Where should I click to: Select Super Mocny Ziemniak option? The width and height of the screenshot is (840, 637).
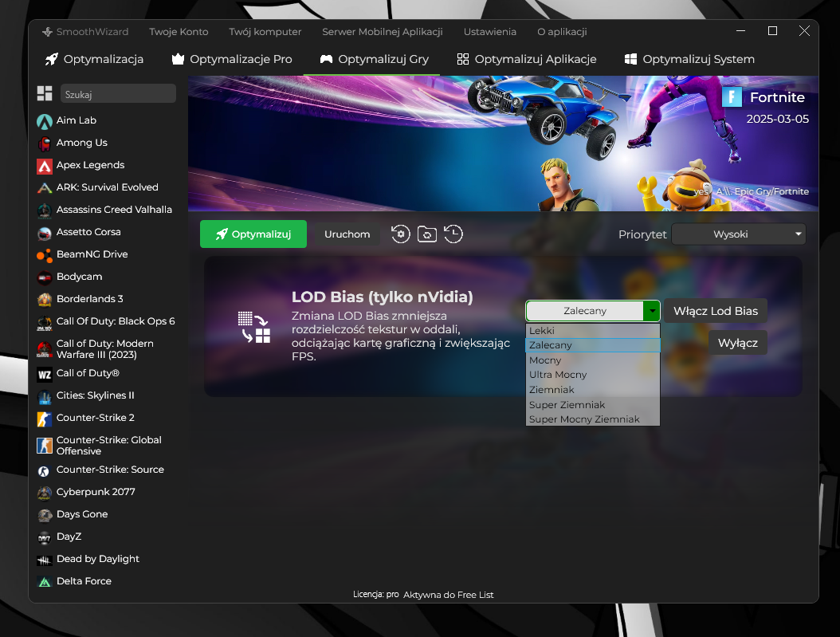tap(592, 419)
